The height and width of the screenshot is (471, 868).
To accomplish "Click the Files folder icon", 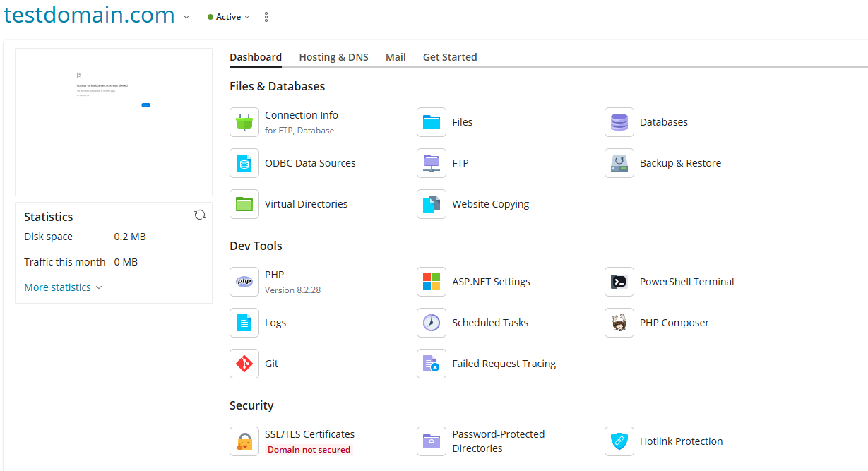I will (x=432, y=122).
